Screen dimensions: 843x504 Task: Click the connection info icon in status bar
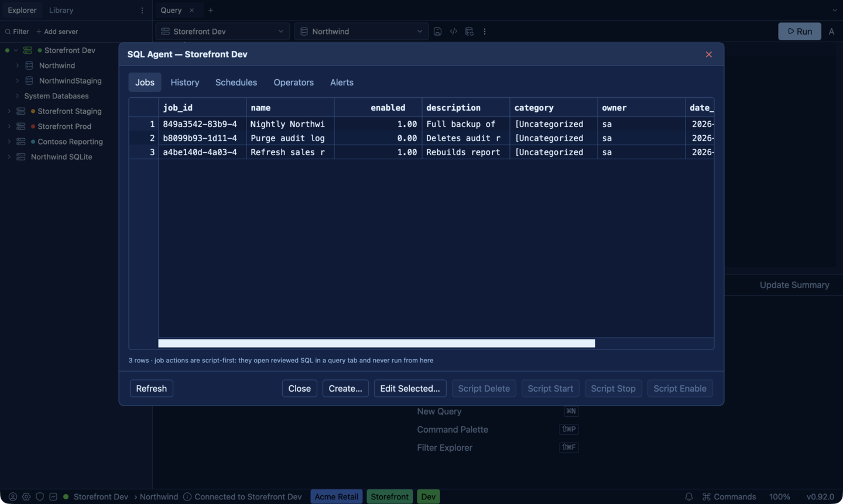[187, 496]
